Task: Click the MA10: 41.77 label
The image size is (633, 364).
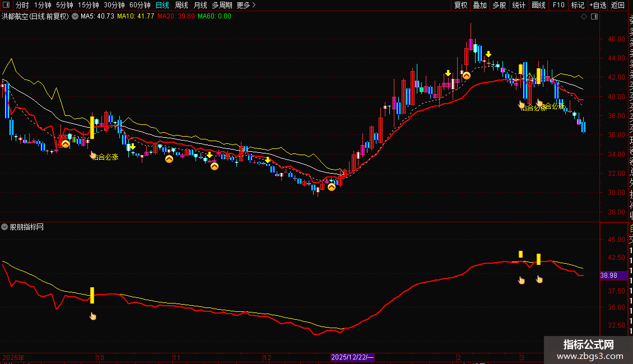Action: click(x=136, y=16)
